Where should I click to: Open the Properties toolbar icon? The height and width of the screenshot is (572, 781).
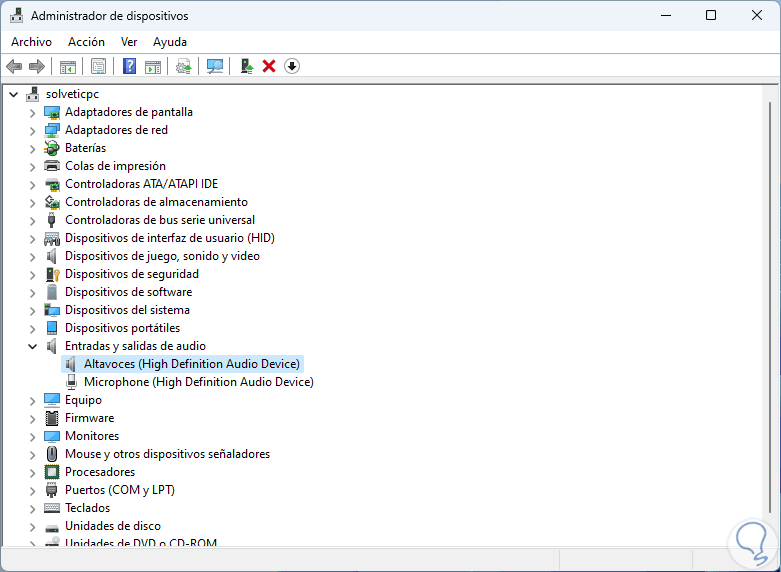[x=98, y=66]
